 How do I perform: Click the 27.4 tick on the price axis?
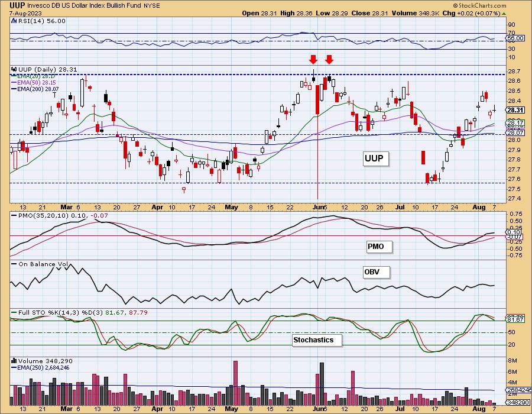click(x=514, y=199)
